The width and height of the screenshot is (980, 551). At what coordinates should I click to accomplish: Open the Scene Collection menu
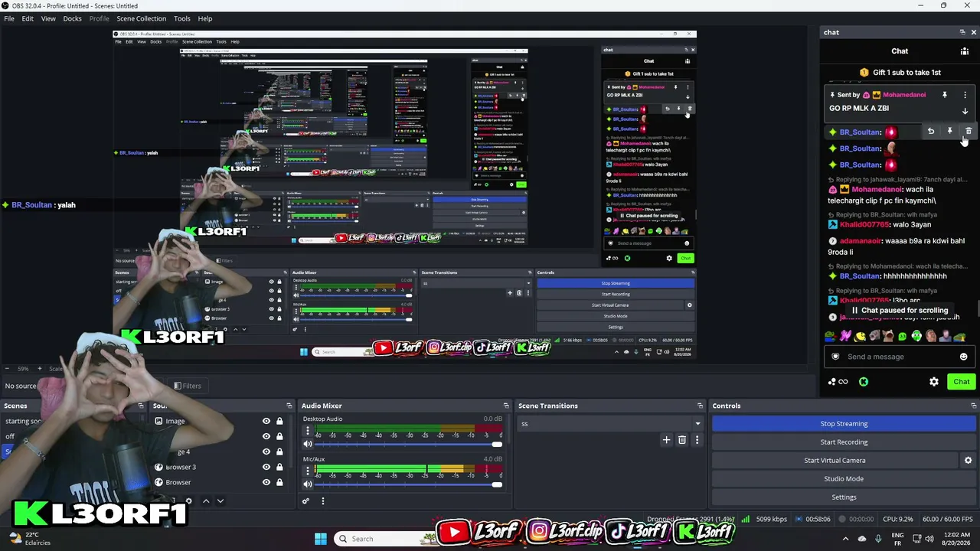tap(141, 18)
